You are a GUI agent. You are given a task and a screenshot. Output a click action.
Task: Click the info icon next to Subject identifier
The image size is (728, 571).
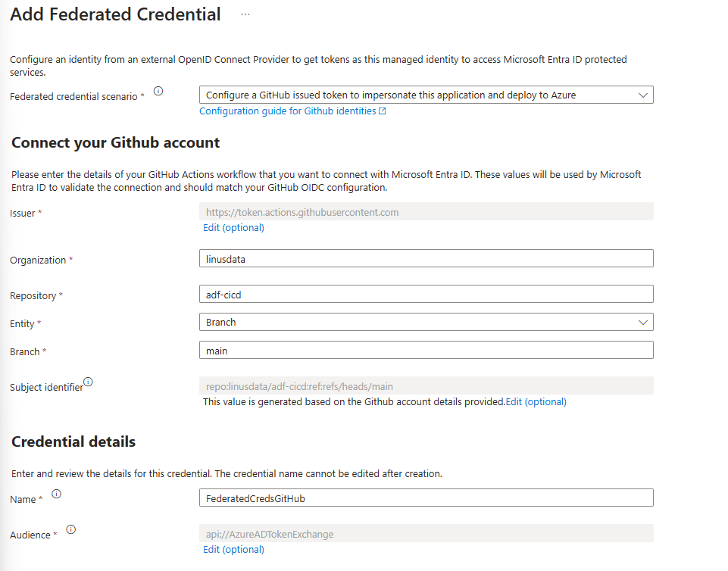[x=88, y=382]
